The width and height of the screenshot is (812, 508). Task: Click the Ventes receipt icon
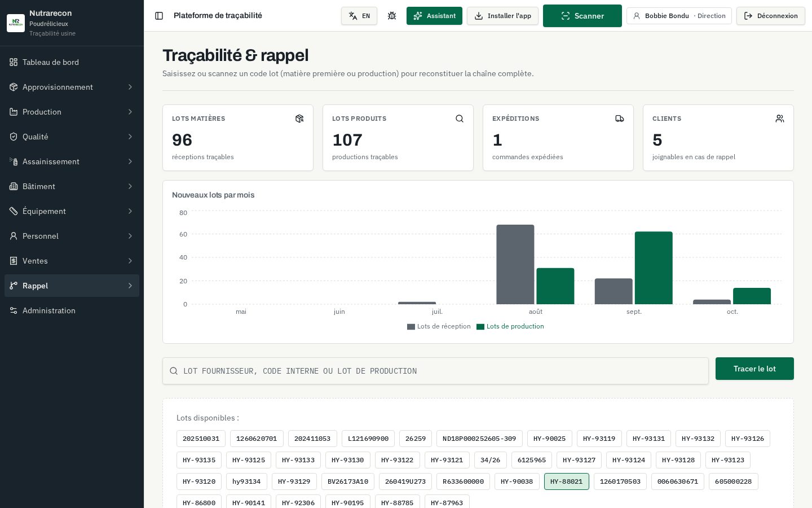(x=14, y=261)
